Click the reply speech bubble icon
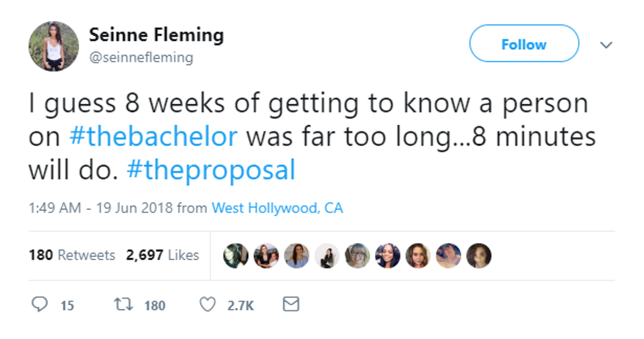The height and width of the screenshot is (339, 644). [x=41, y=305]
